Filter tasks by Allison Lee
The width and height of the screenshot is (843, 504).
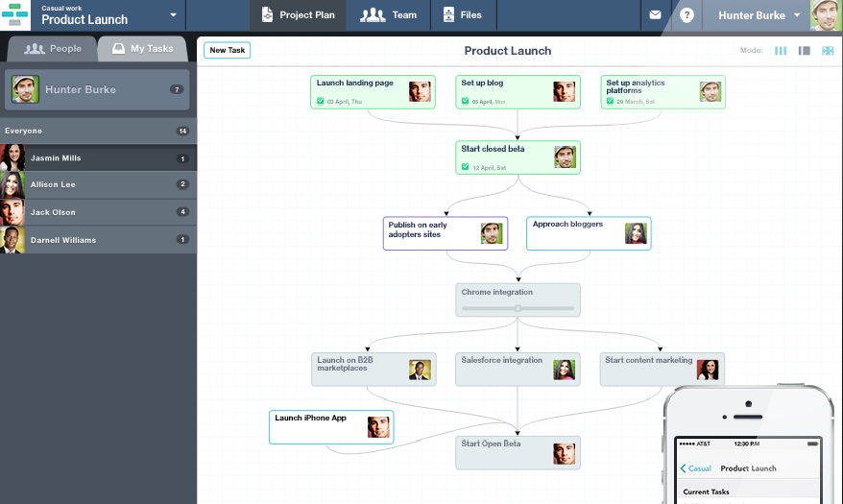98,185
